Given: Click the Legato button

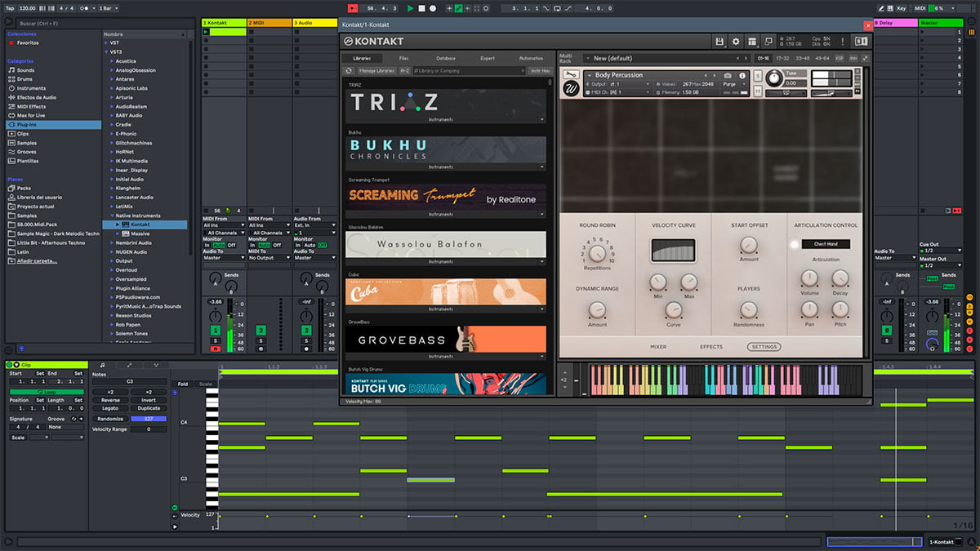Looking at the screenshot, I should tap(110, 408).
